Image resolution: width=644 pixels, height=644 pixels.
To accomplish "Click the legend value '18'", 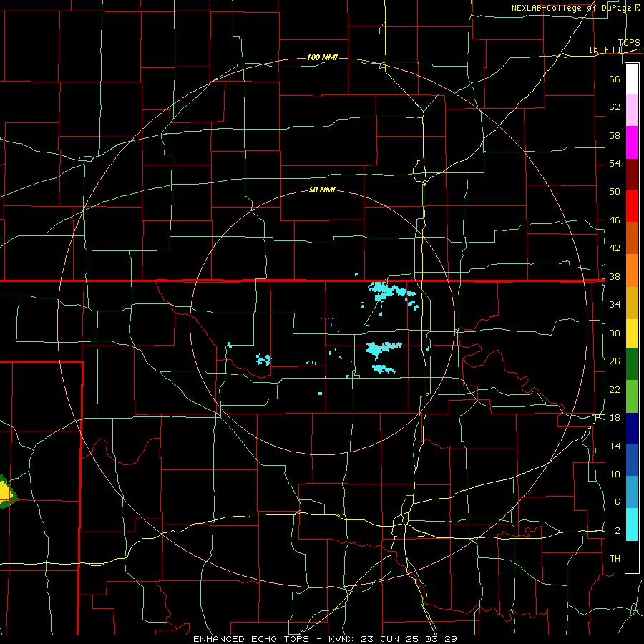I will pyautogui.click(x=615, y=418).
